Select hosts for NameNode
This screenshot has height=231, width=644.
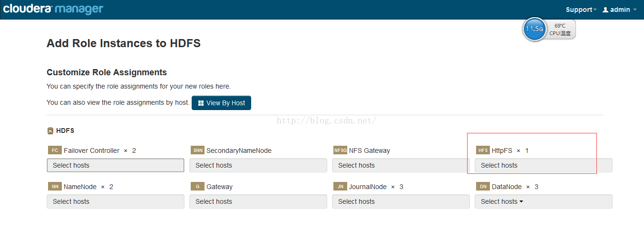116,201
